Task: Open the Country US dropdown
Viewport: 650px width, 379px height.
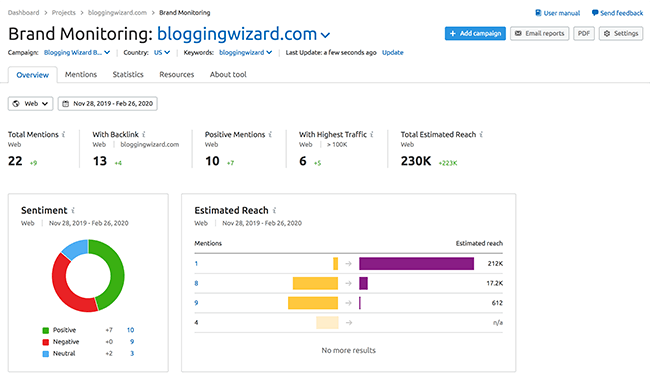Action: click(162, 53)
